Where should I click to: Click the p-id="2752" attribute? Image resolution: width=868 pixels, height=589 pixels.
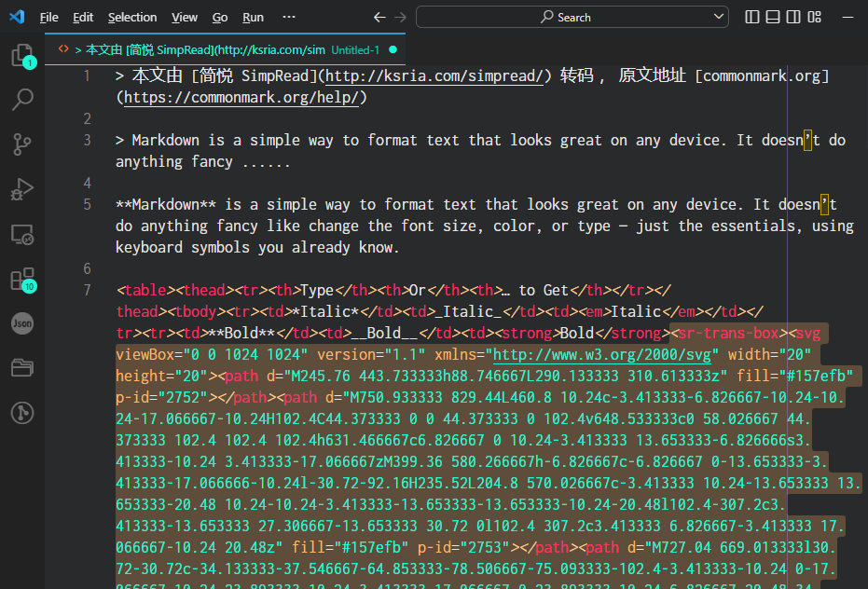coord(161,397)
